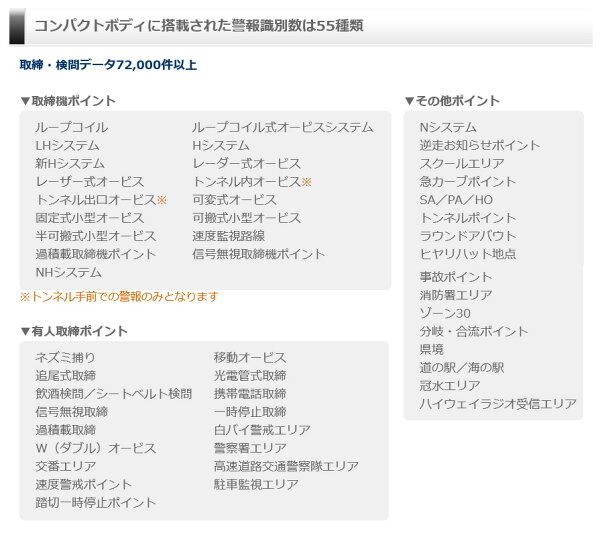Click the 取締・検問データ72,000件以上 subheading
Viewport: 600px width, 558px height.
(x=108, y=66)
